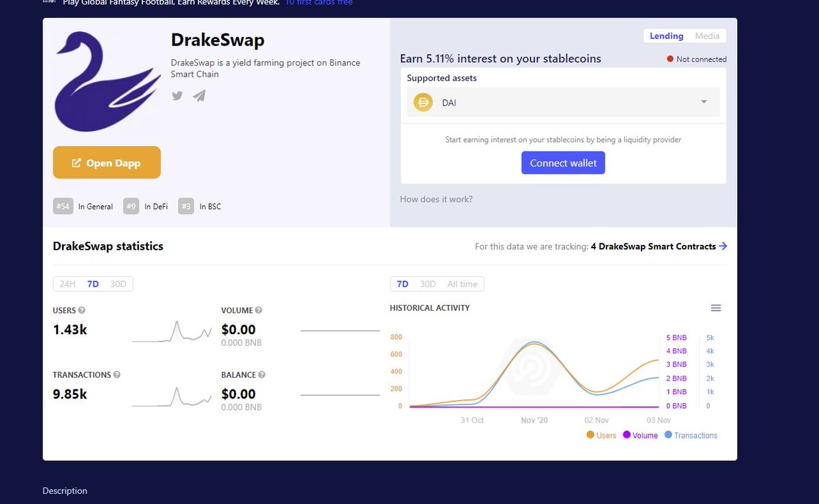Toggle the Transactions series in chart legend
819x504 pixels.
pos(691,435)
